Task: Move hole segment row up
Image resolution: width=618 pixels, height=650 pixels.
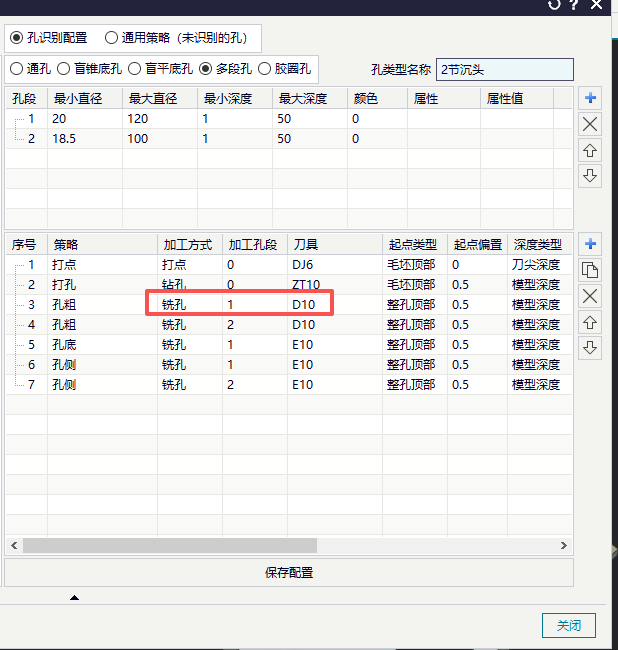Action: point(590,150)
